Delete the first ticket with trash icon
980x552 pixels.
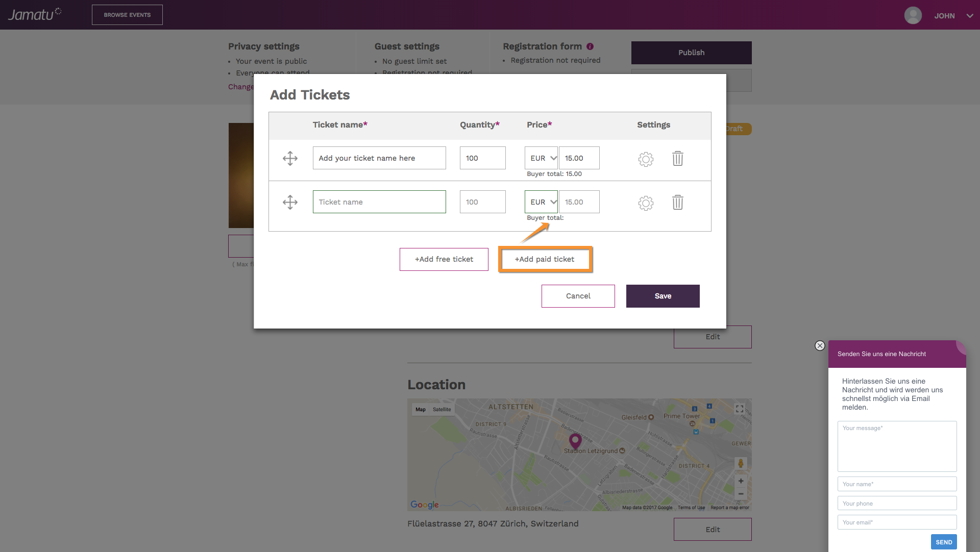point(678,158)
